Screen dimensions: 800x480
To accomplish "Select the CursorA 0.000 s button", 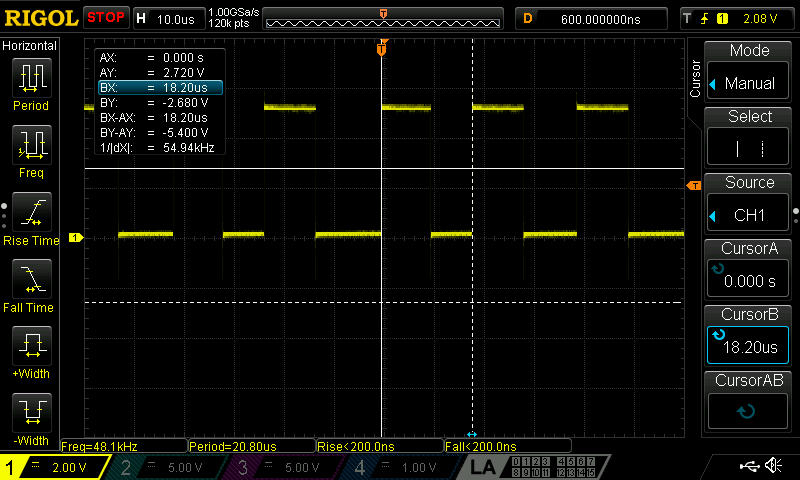I will click(x=747, y=270).
